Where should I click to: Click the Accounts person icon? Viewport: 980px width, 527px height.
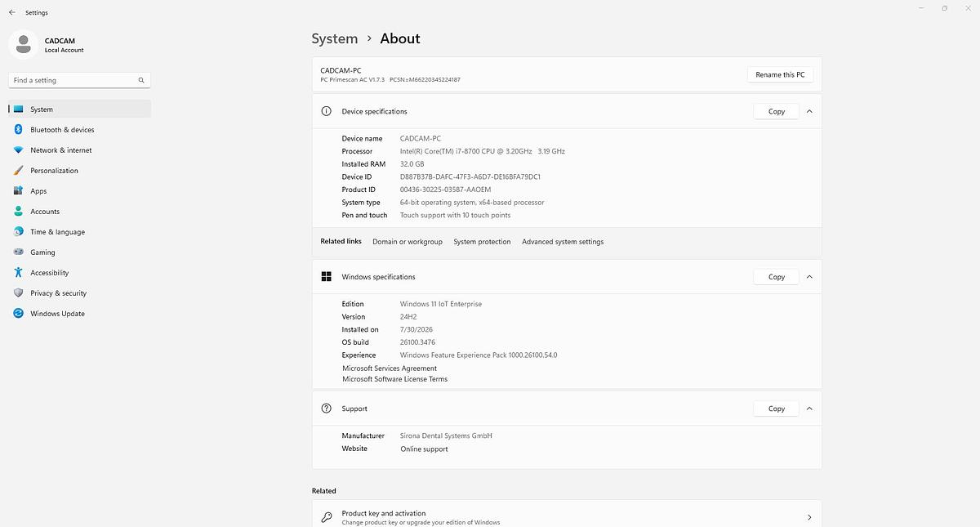click(x=18, y=212)
